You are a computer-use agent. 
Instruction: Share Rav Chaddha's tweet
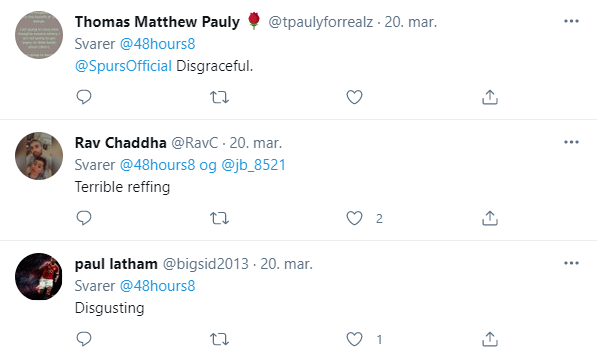point(490,218)
